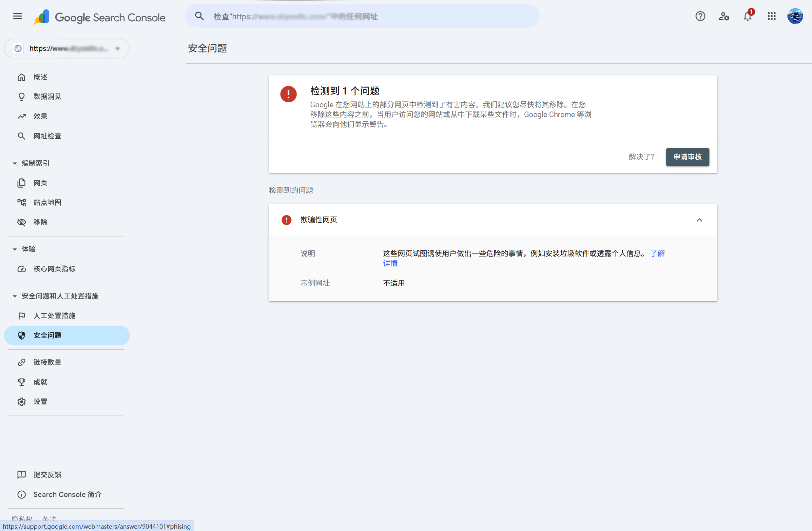
Task: Click the account profile avatar
Action: [795, 16]
